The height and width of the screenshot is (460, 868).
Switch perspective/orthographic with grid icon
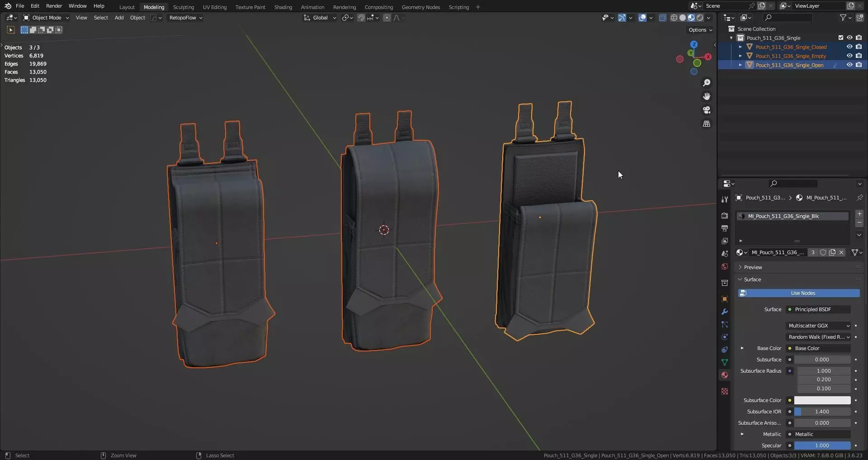pyautogui.click(x=707, y=123)
